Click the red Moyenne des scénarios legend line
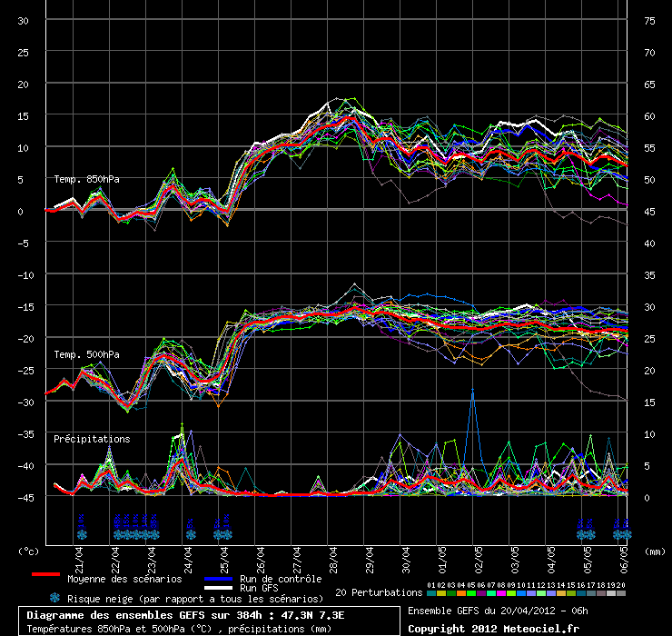The image size is (672, 636). (45, 575)
